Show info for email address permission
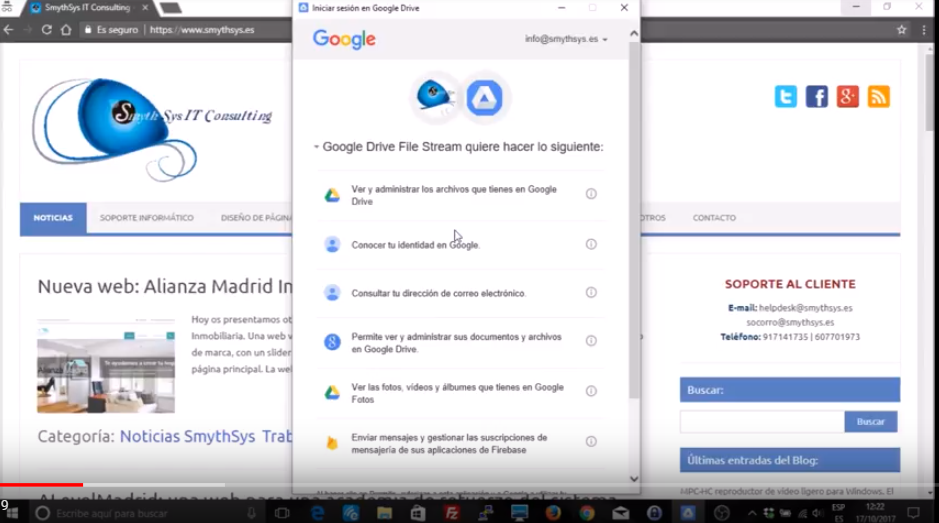The width and height of the screenshot is (939, 523). (x=591, y=293)
